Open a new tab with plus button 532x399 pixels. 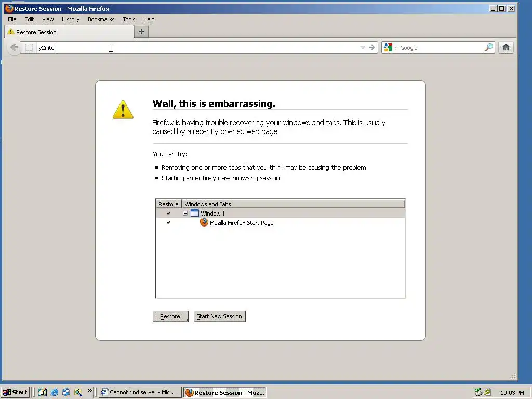(141, 32)
